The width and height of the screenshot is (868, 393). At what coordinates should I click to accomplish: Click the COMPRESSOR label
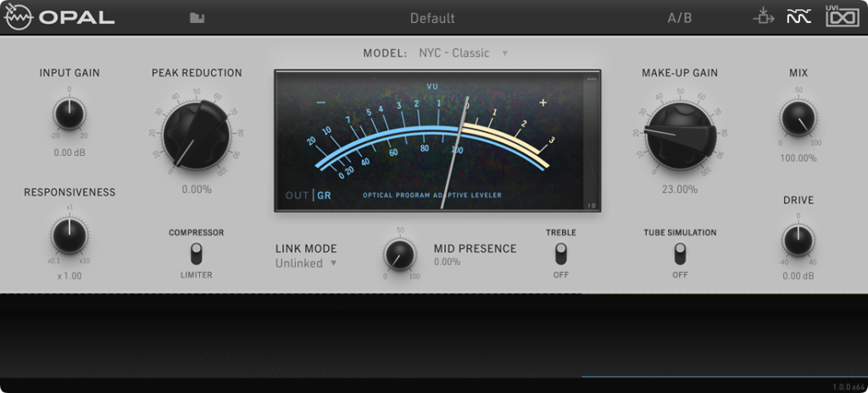[x=196, y=232]
